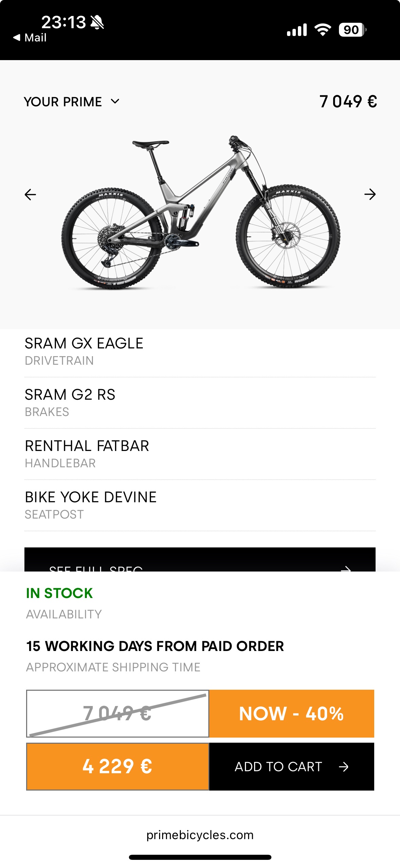
Task: Tap the NOW - 40% orange badge
Action: click(291, 713)
